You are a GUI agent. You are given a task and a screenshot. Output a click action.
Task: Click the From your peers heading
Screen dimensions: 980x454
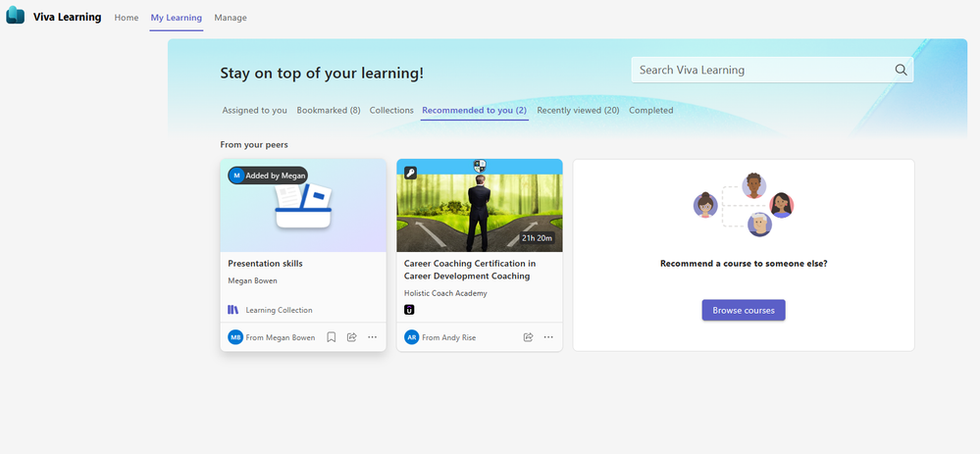click(254, 145)
